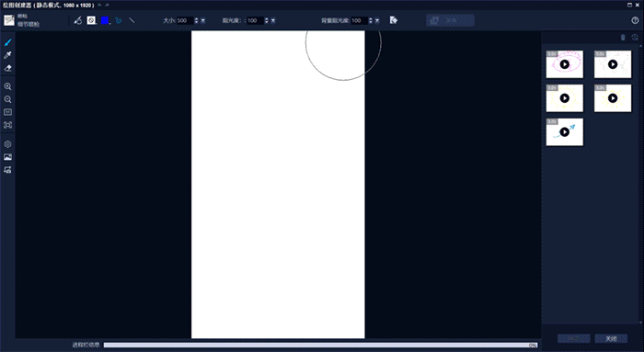Click the progress bar at the bottom
Screen dimensions: 644x352
pyautogui.click(x=320, y=345)
